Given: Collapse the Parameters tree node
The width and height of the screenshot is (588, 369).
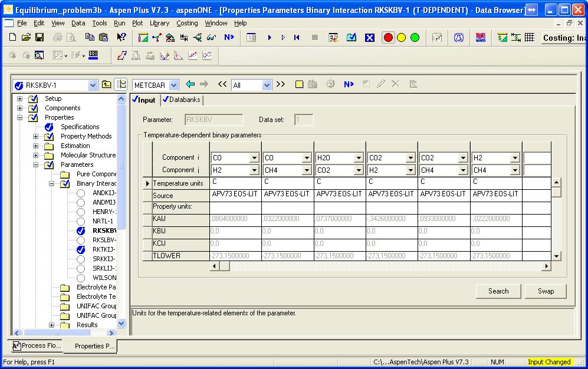Looking at the screenshot, I should coord(35,164).
